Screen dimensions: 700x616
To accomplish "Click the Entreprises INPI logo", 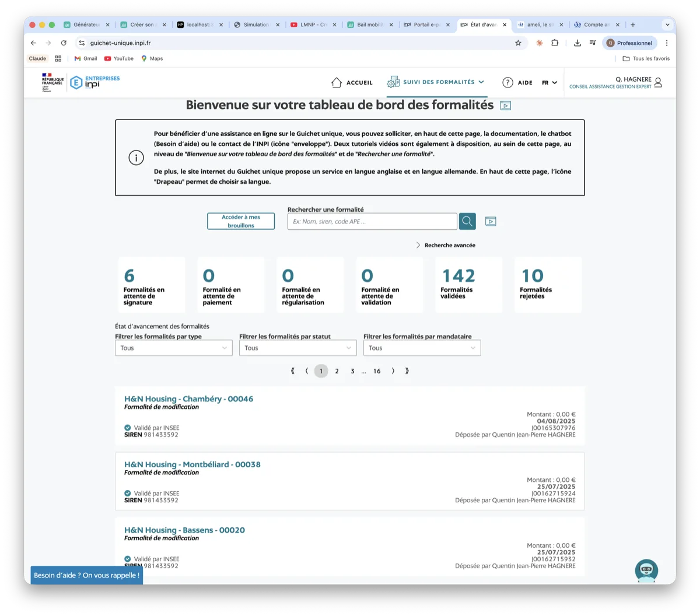I will 94,82.
